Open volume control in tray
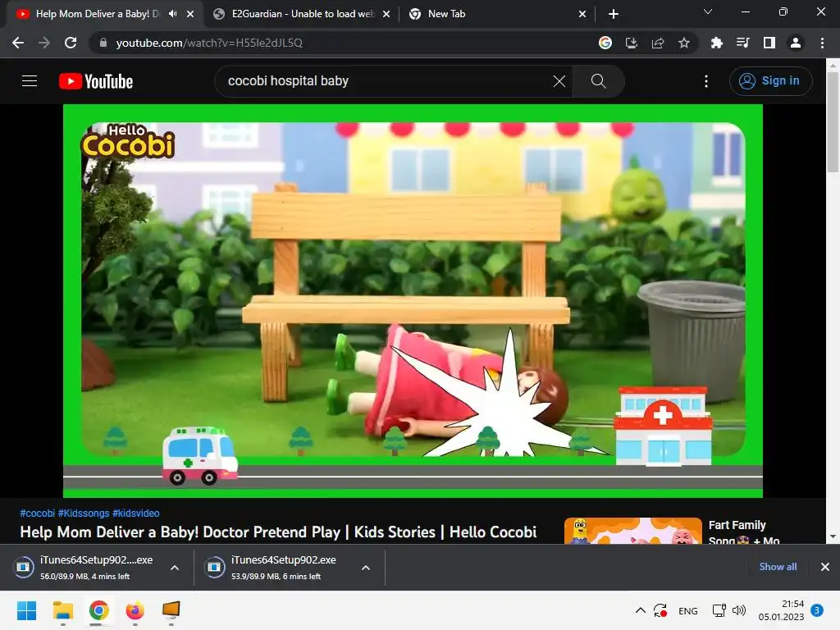This screenshot has height=630, width=840. pos(739,610)
